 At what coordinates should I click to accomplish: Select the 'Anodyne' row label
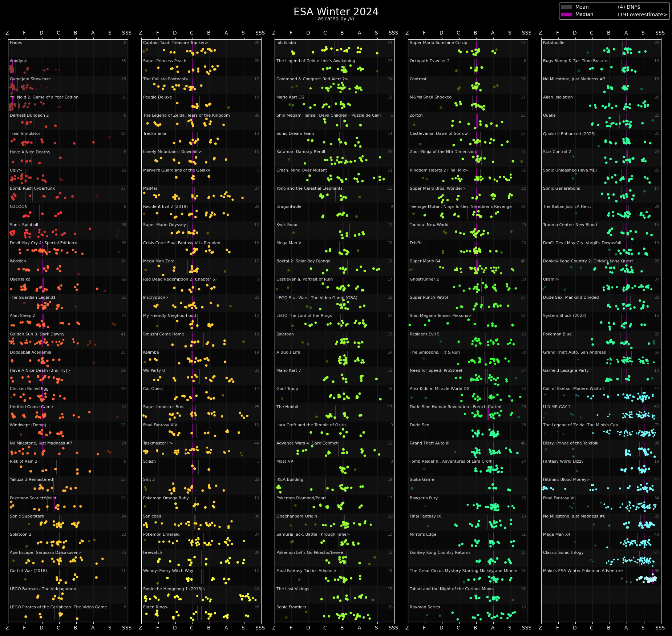pyautogui.click(x=19, y=61)
